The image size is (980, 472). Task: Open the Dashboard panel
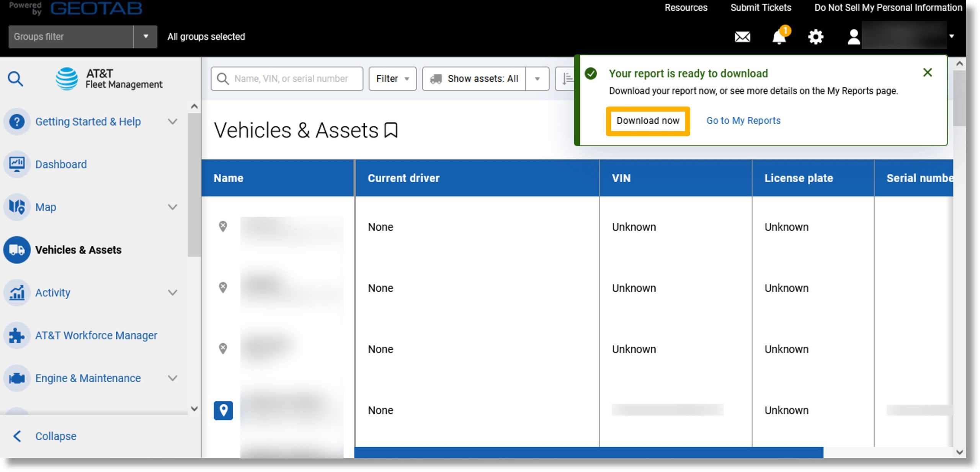(x=60, y=164)
